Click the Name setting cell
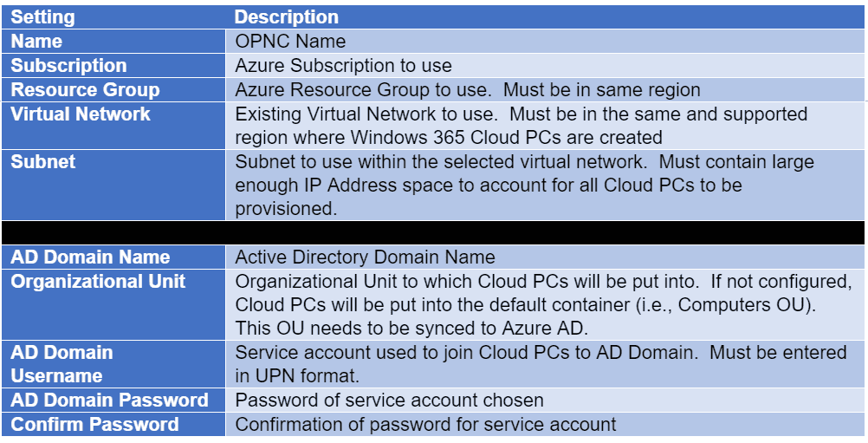Viewport: 868px width, 443px height. click(x=113, y=42)
